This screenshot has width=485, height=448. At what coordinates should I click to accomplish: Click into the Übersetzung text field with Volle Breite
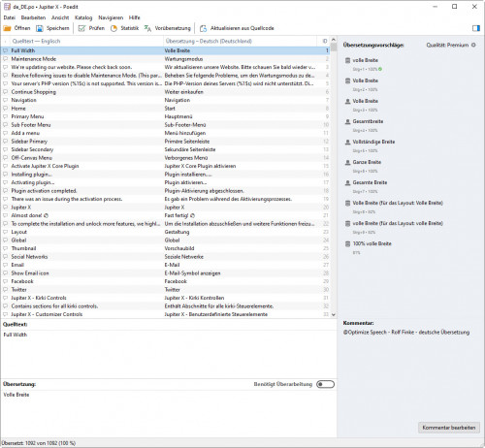click(x=168, y=413)
